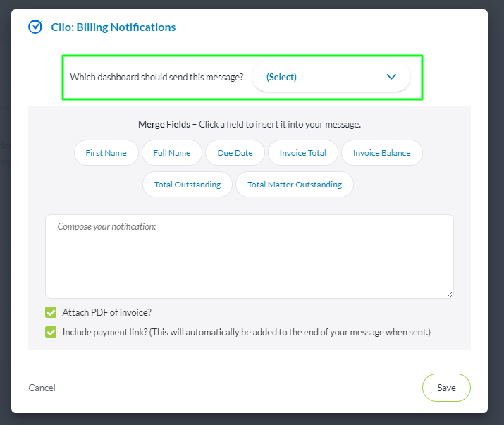Screen dimensions: 504x425
Task: Insert the Total Outstanding merge field
Action: (x=188, y=185)
